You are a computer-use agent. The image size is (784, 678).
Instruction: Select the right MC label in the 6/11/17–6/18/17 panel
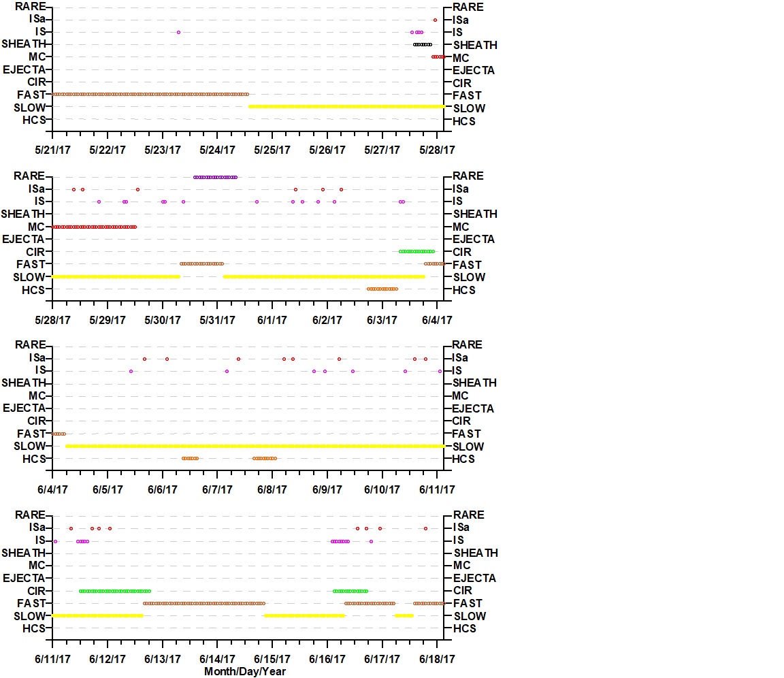462,566
